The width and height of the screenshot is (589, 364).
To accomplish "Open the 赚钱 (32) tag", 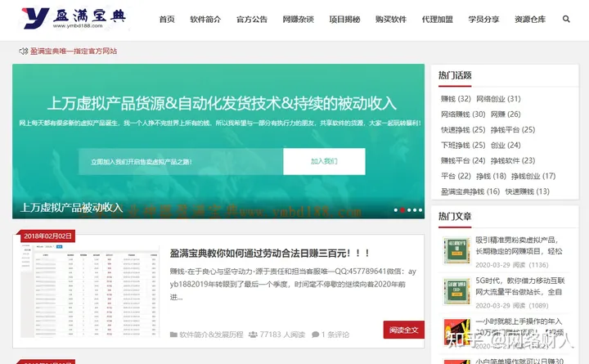I will 456,99.
